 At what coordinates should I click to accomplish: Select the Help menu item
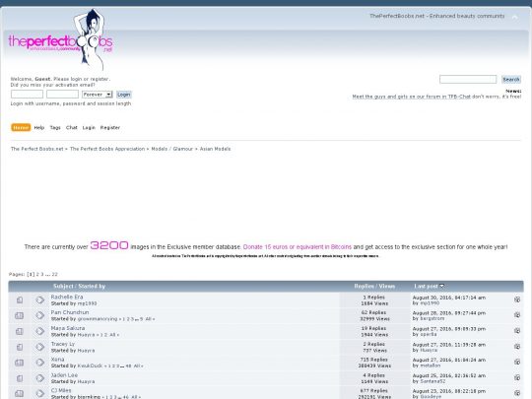[x=39, y=127]
